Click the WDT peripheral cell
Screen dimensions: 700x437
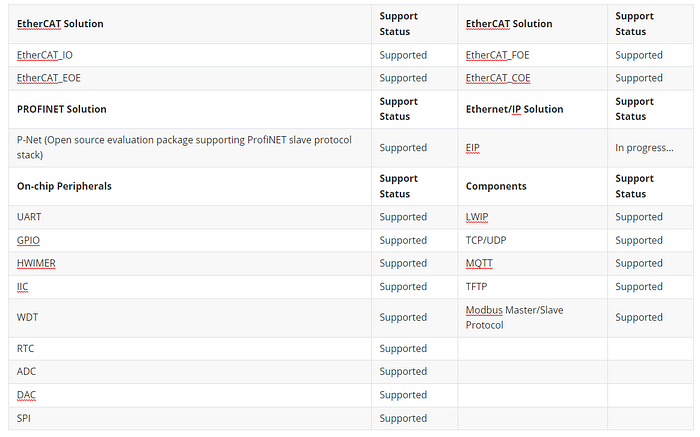27,317
